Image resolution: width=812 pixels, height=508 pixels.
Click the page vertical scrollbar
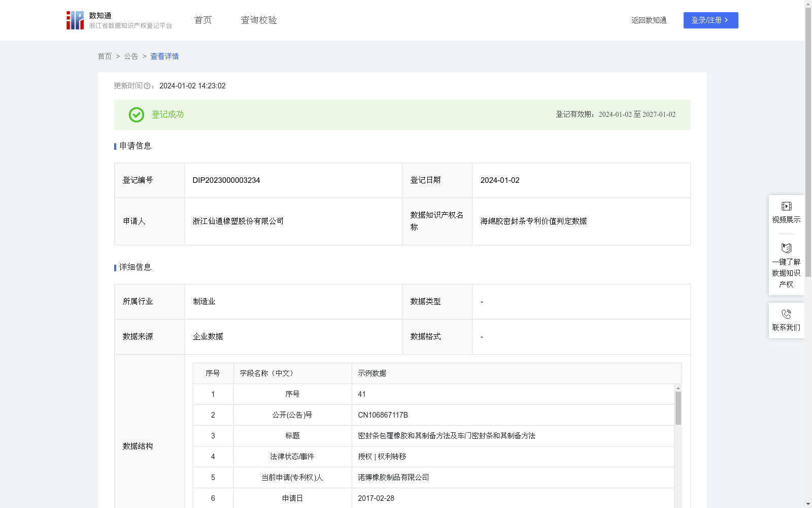point(808,142)
